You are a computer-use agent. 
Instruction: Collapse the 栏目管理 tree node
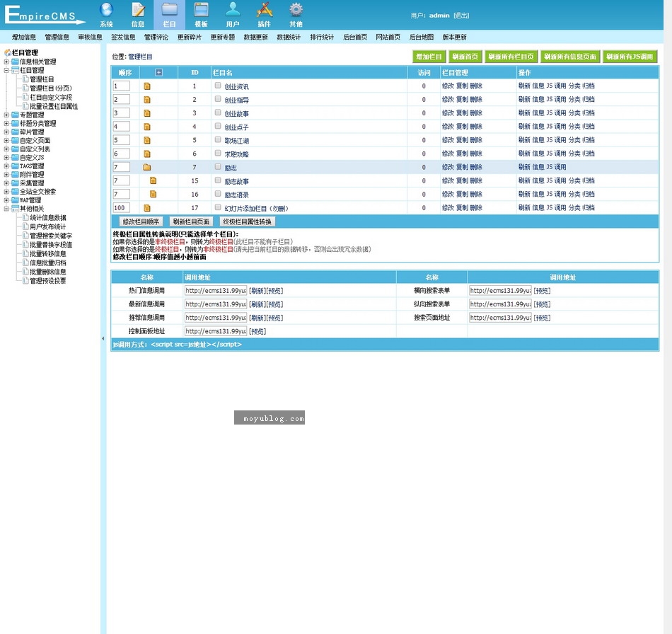pyautogui.click(x=6, y=70)
